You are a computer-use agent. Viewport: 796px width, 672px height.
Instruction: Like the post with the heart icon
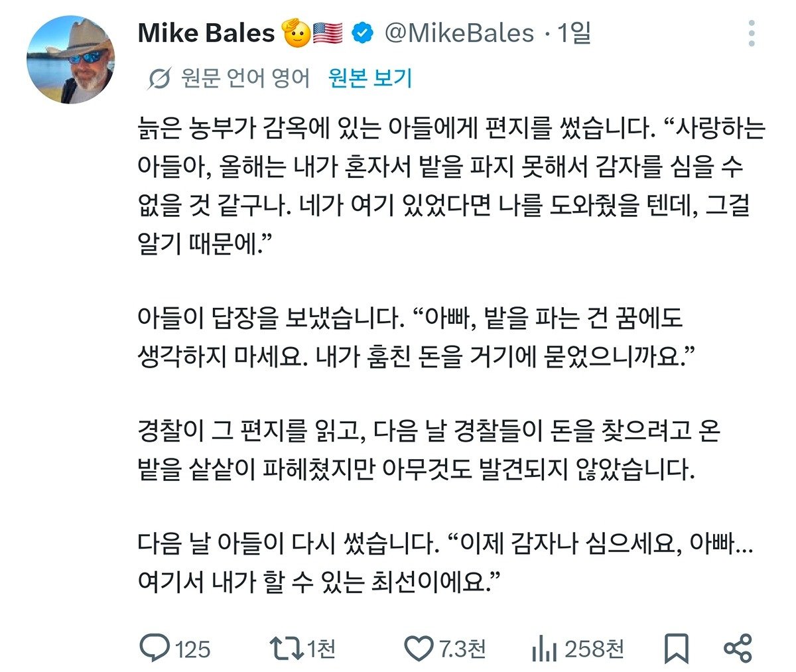[419, 649]
